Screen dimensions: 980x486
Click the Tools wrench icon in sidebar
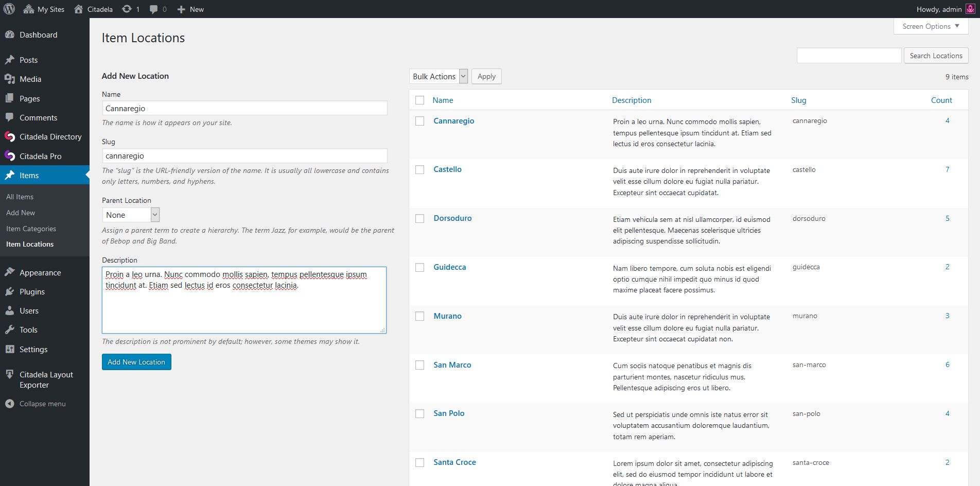pyautogui.click(x=10, y=330)
